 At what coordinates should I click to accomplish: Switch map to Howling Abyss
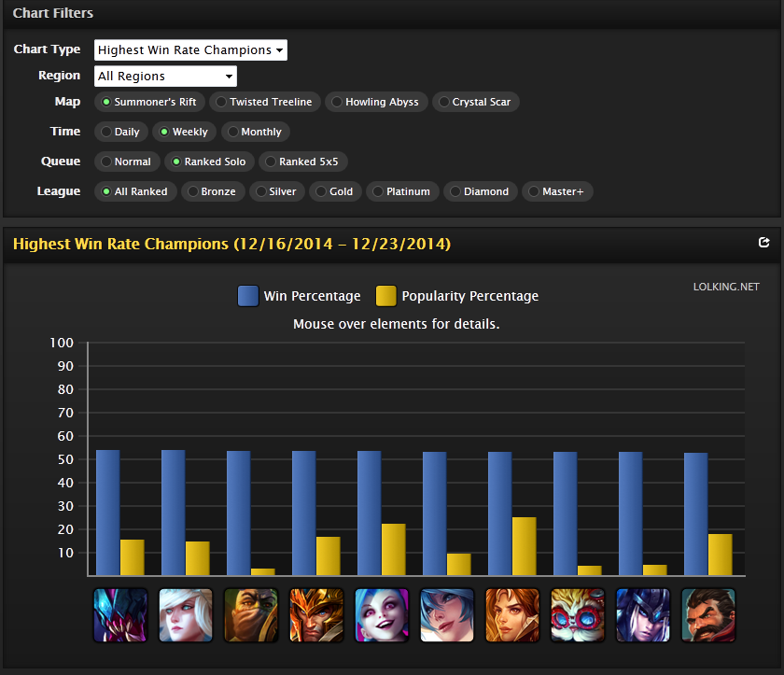coord(376,102)
